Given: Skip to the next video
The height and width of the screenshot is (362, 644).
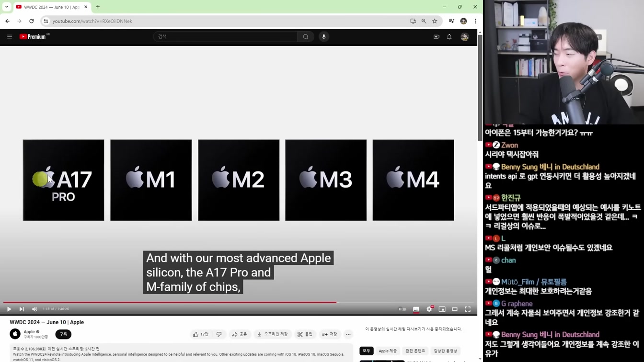Looking at the screenshot, I should point(22,309).
